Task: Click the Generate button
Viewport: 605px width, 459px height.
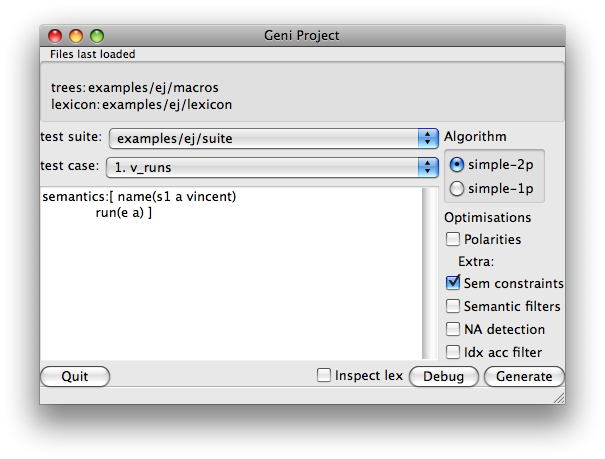Action: 524,376
